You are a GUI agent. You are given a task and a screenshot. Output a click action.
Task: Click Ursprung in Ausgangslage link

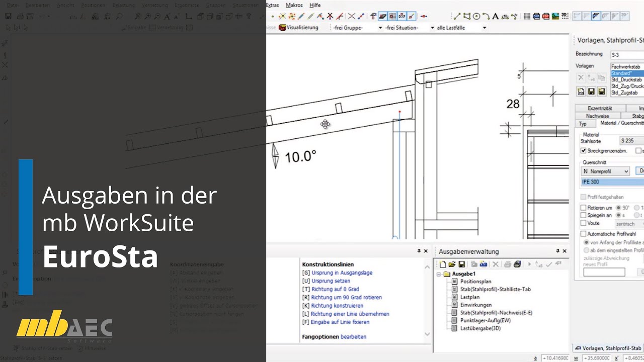pyautogui.click(x=342, y=273)
